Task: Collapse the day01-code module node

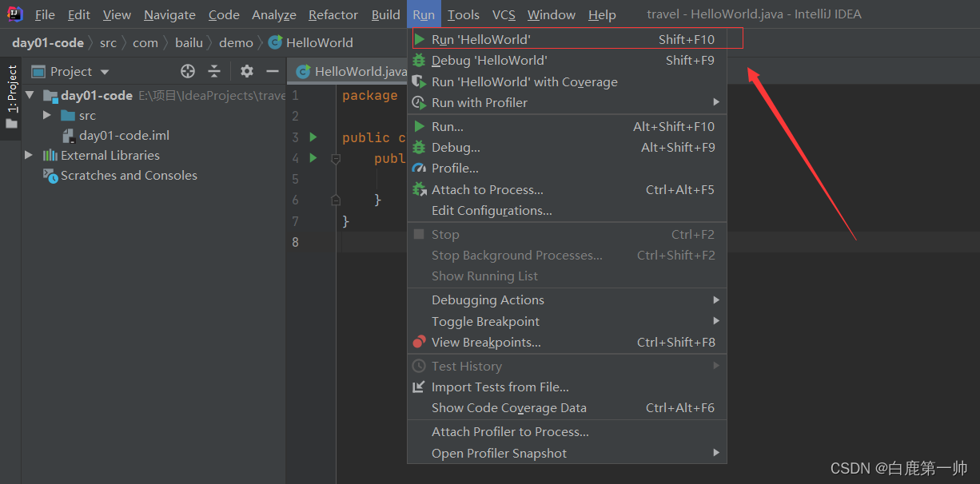Action: 30,95
